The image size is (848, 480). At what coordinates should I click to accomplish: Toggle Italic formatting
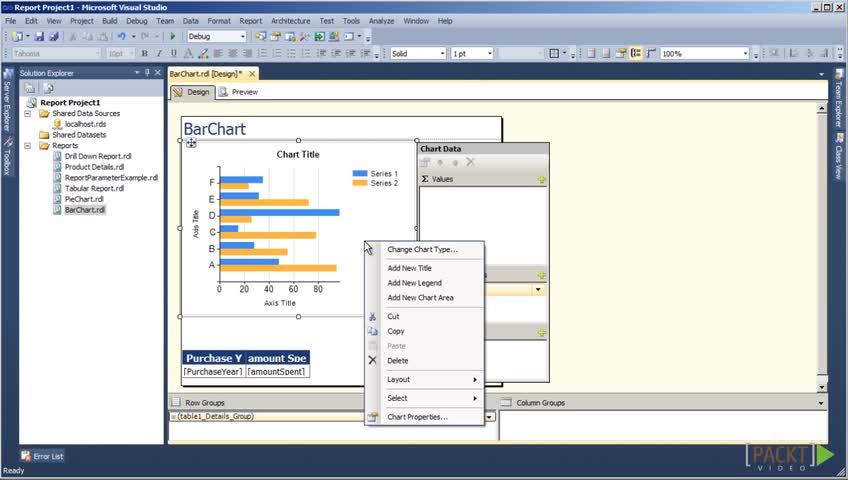(159, 54)
